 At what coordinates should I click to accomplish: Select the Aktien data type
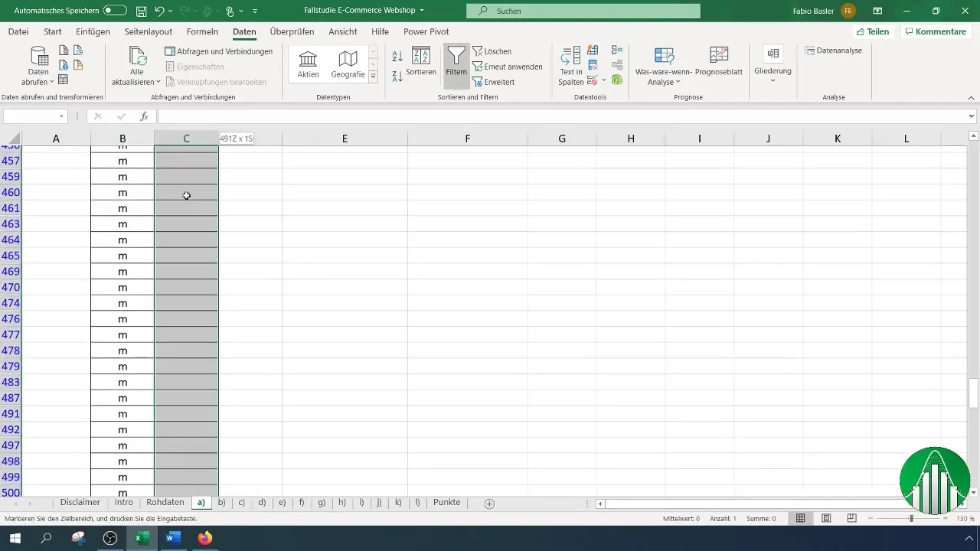(x=308, y=64)
